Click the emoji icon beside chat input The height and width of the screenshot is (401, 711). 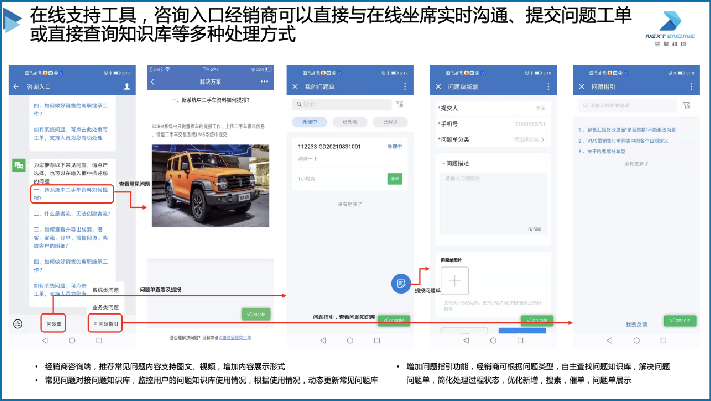tap(18, 324)
